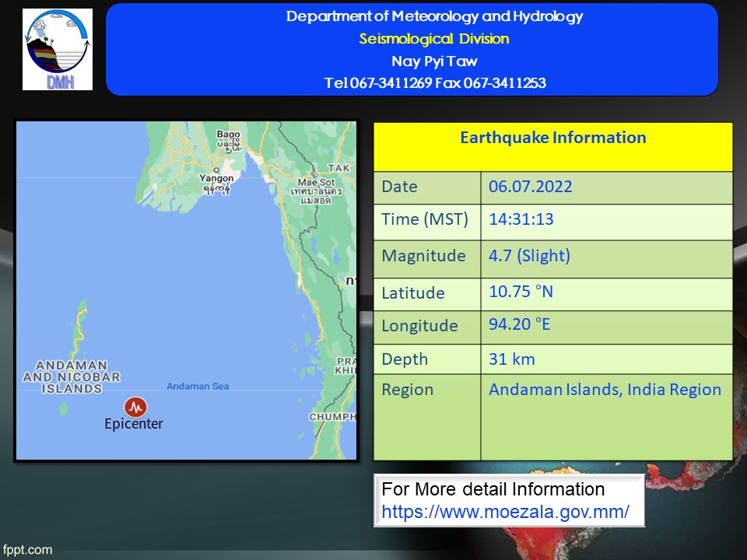
Task: Select the latitude value '10.75 °N'
Action: coord(521,292)
